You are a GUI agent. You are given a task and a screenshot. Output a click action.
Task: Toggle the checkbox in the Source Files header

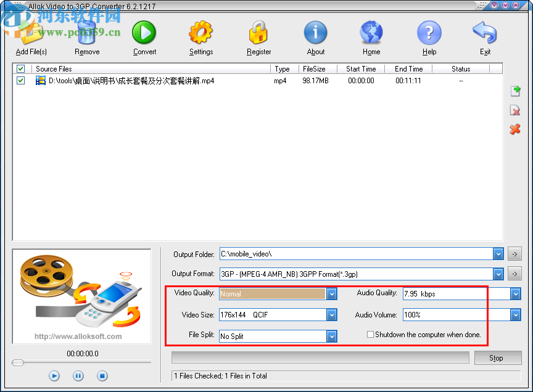tap(20, 68)
